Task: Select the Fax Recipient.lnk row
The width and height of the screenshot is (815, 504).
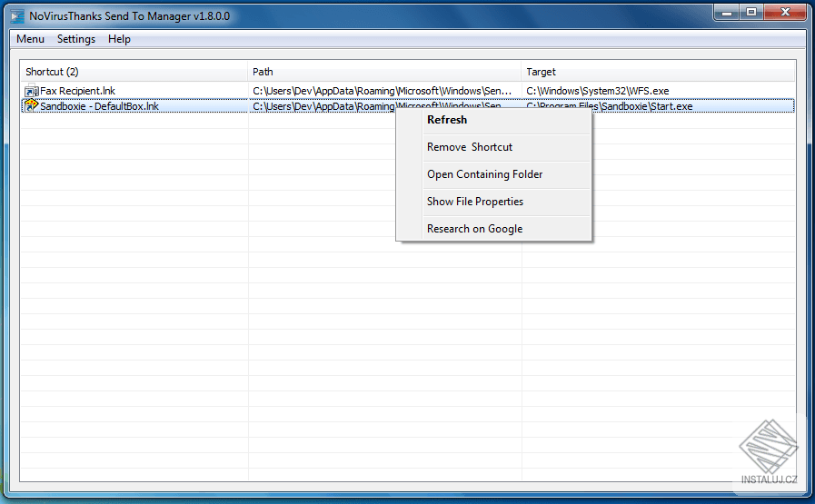Action: tap(407, 91)
